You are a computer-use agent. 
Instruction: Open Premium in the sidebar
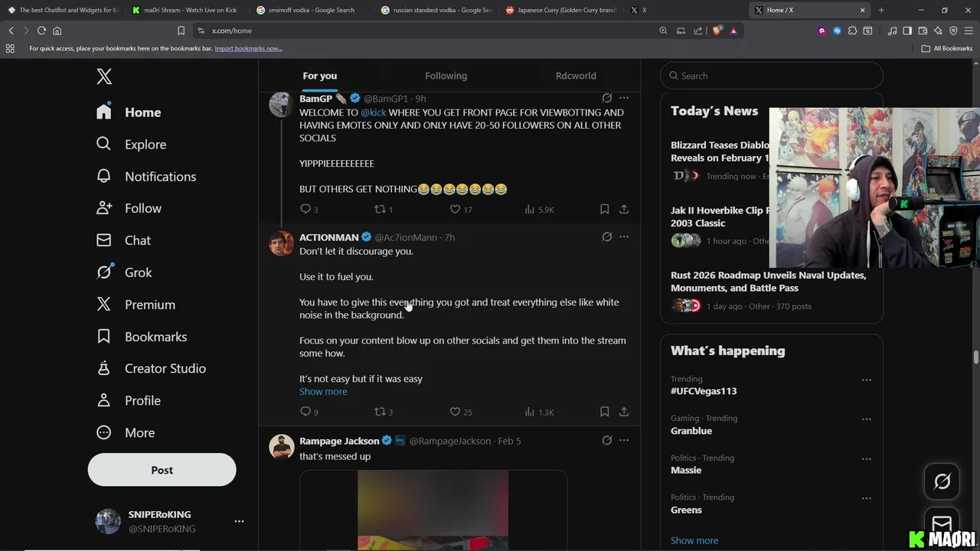pos(136,305)
